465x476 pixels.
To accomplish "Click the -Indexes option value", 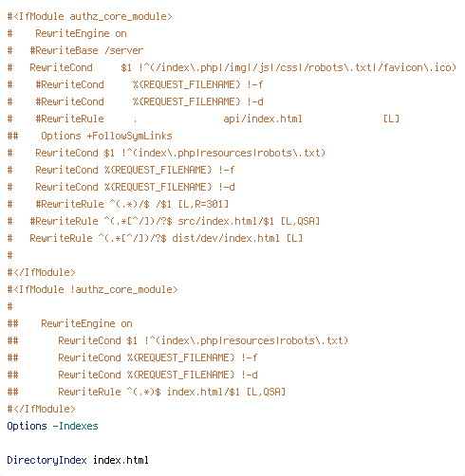I will point(75,426).
